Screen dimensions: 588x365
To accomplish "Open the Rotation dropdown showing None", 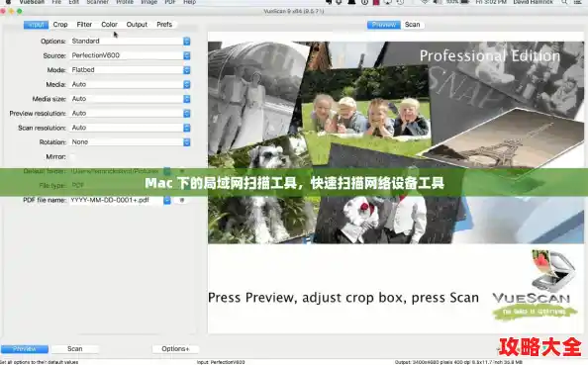I will 130,142.
